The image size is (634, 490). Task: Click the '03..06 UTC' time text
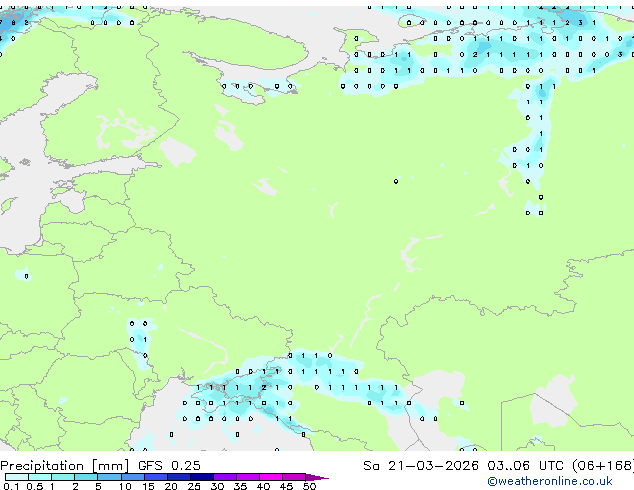coord(525,466)
